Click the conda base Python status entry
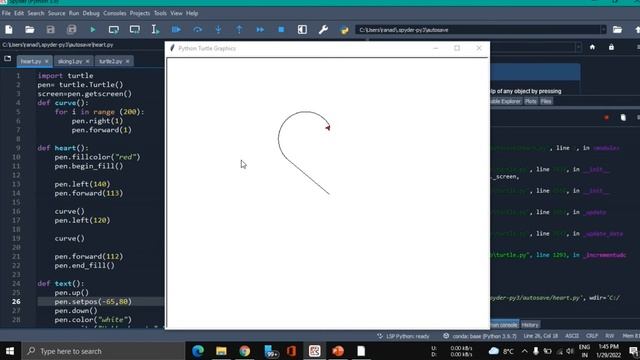Image resolution: width=640 pixels, height=360 pixels. click(480, 336)
